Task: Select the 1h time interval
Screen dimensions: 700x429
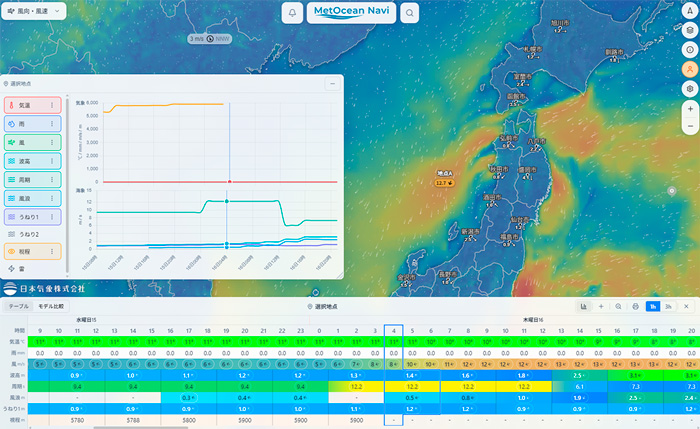Action: (x=653, y=306)
